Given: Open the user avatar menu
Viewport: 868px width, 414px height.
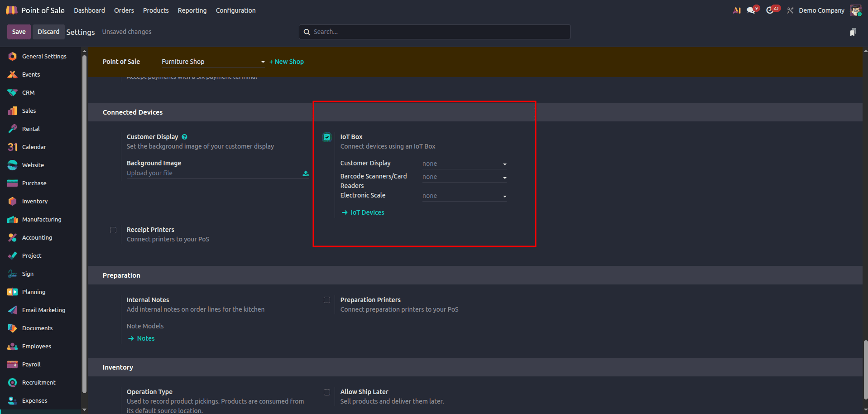Looking at the screenshot, I should (855, 10).
